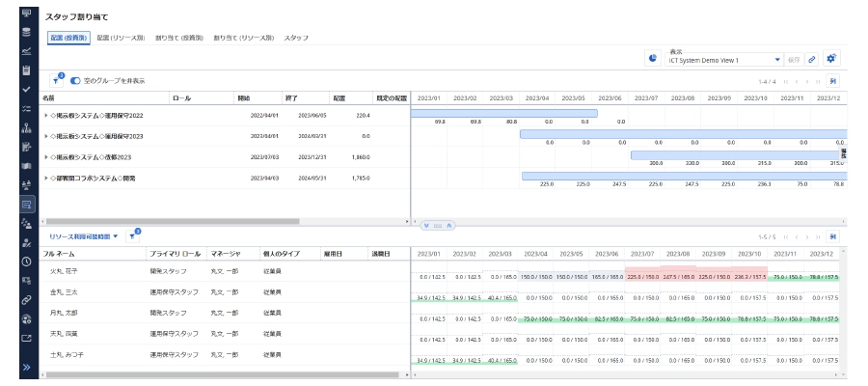Go to next page in lower grid pager

tap(806, 237)
